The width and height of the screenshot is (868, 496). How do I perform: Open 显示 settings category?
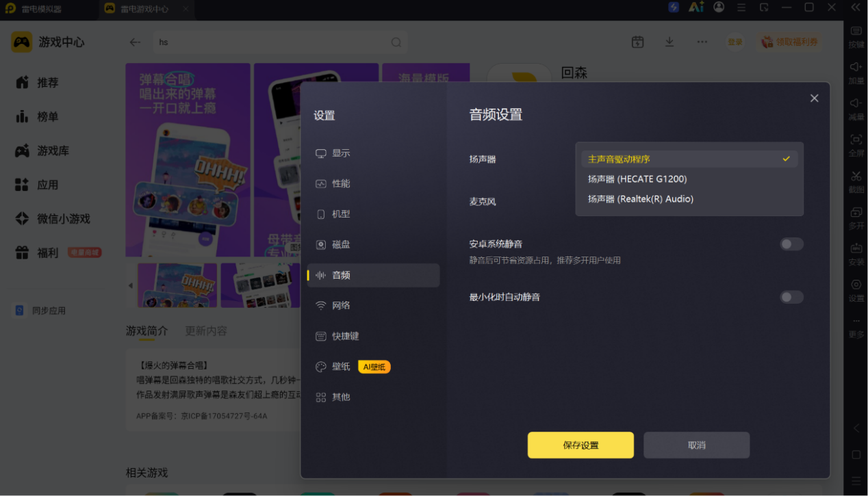373,153
